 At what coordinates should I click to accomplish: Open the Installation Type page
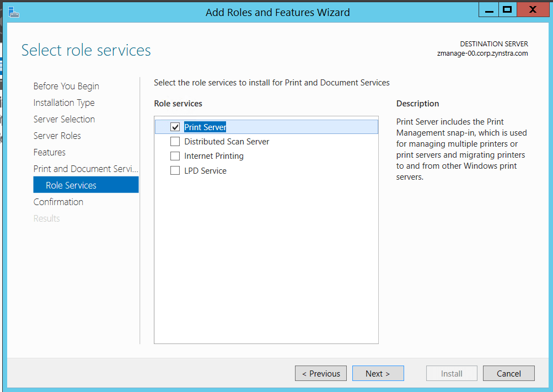64,103
